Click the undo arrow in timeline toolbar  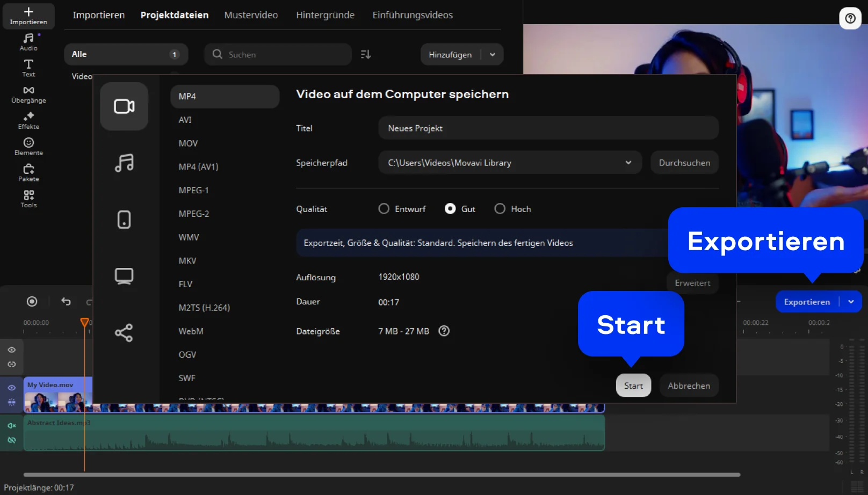[66, 302]
